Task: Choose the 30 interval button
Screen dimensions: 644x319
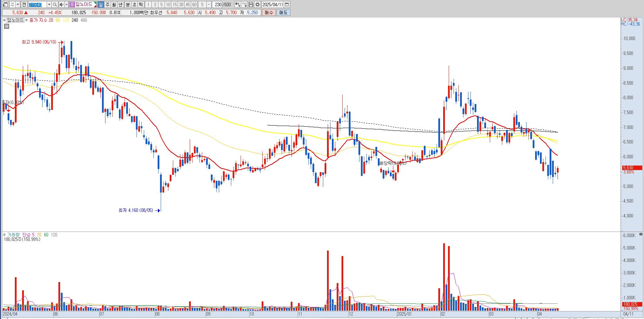Action: tap(181, 4)
